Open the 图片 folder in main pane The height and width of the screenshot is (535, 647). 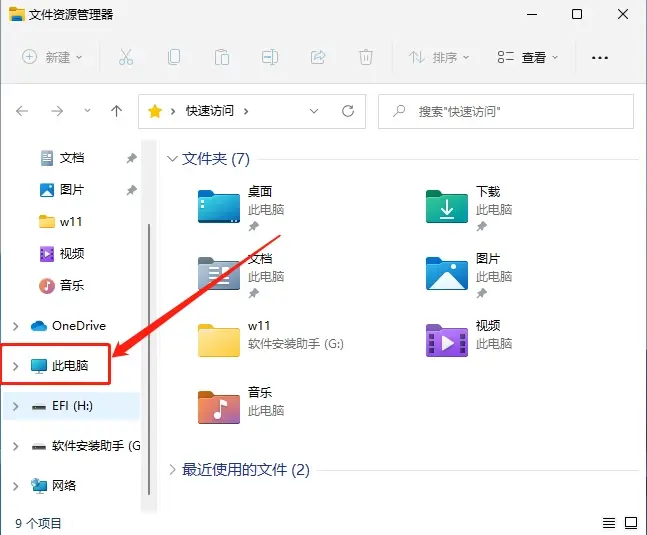click(447, 273)
